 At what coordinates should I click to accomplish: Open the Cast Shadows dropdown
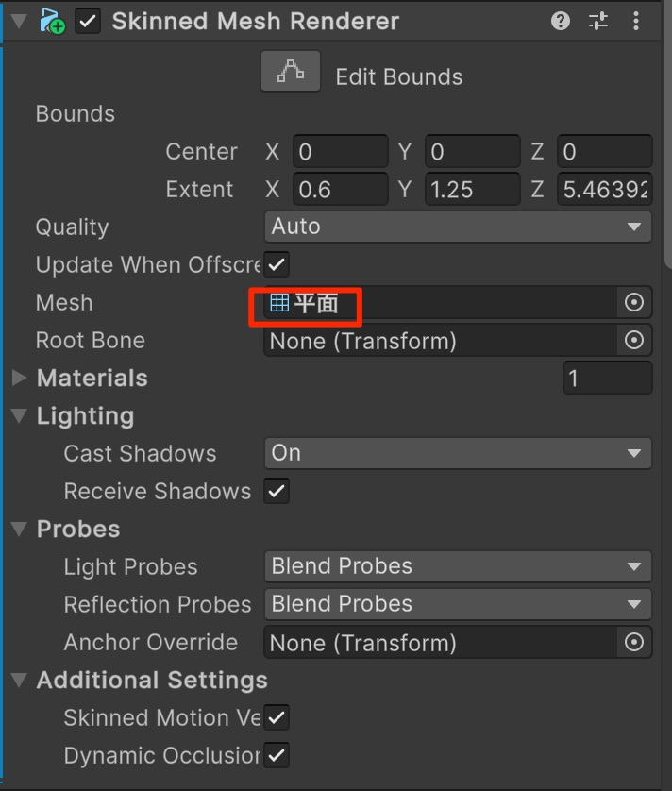[x=458, y=453]
